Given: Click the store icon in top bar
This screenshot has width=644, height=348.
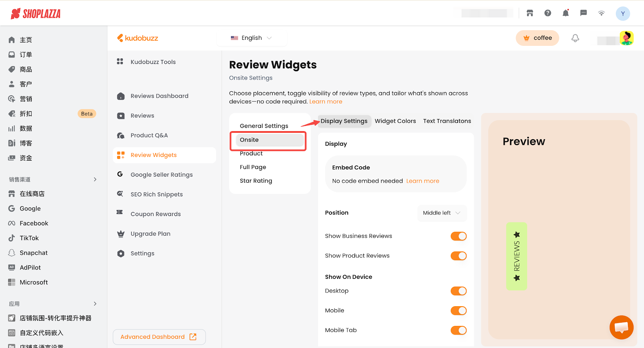Looking at the screenshot, I should pyautogui.click(x=530, y=13).
